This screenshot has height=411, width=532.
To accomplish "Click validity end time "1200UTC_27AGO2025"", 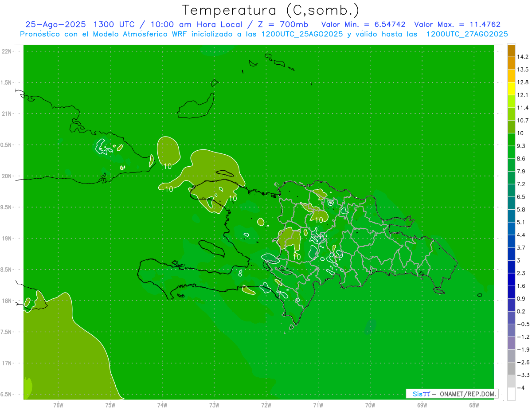I will pyautogui.click(x=467, y=34).
